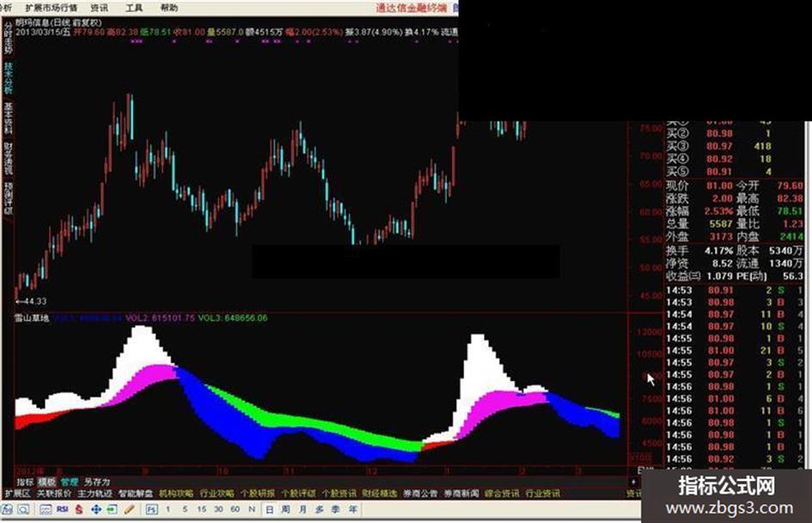Open the 机构攻略 link
This screenshot has width=812, height=523.
(176, 494)
